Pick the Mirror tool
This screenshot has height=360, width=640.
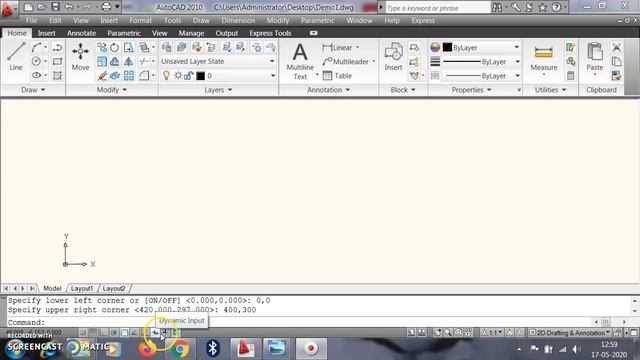pos(129,62)
